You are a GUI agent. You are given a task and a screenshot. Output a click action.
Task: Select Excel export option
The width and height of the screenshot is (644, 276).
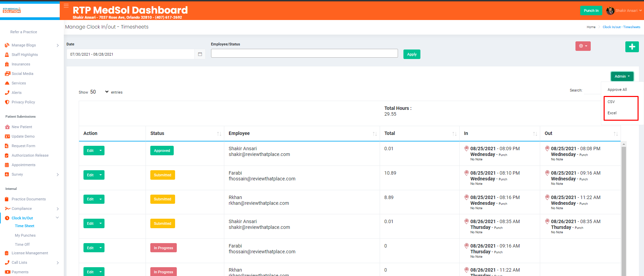coord(612,113)
